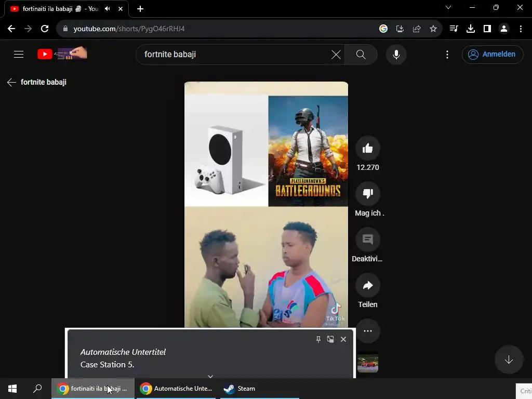The image size is (532, 399).
Task: Open the Chrome profile icon
Action: [x=504, y=29]
